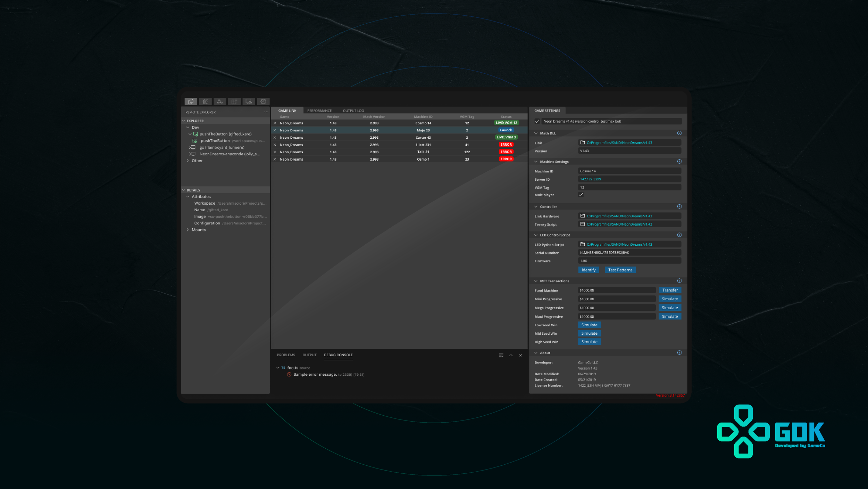Expand the Other tree node

coord(188,161)
